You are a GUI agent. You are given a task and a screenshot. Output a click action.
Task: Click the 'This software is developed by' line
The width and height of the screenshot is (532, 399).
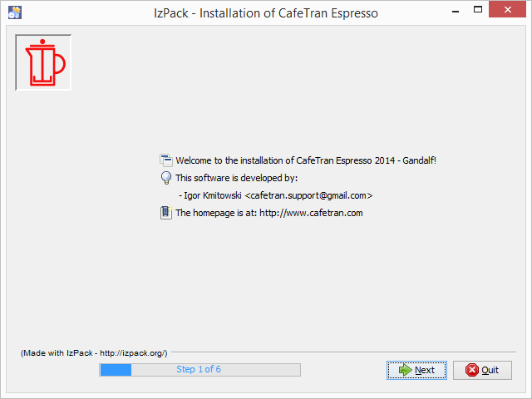pyautogui.click(x=236, y=178)
